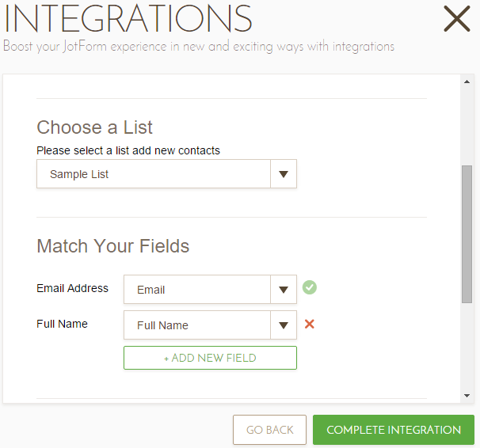Click the Email field selection box
The image size is (480, 448).
tap(196, 290)
